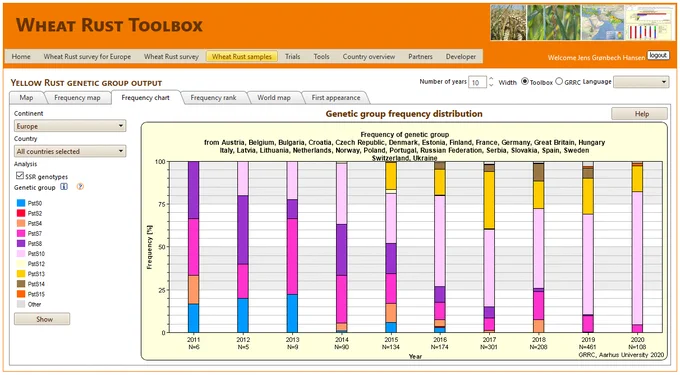Screen dimensions: 680x375
Task: Click the PstS15 orange color swatch
Action: (21, 294)
